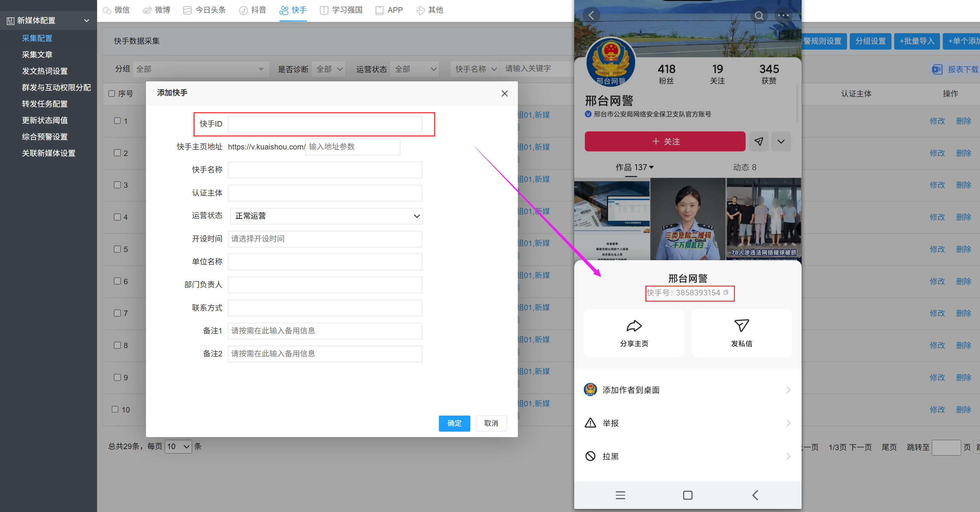Click the 其他 tab icon

click(x=420, y=10)
